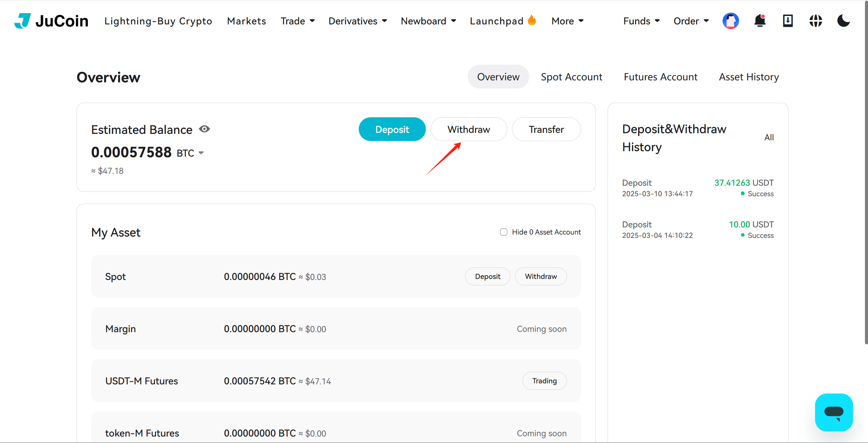Go to Markets page

pyautogui.click(x=246, y=21)
